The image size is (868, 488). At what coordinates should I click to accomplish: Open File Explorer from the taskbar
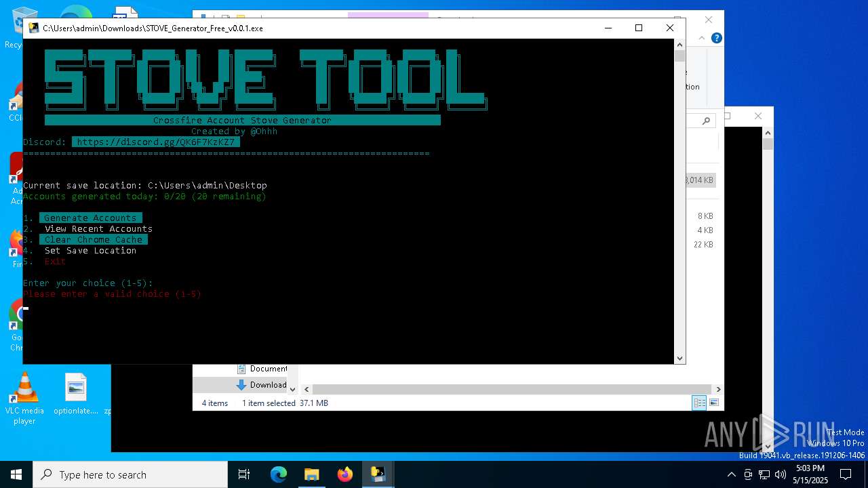pyautogui.click(x=311, y=474)
